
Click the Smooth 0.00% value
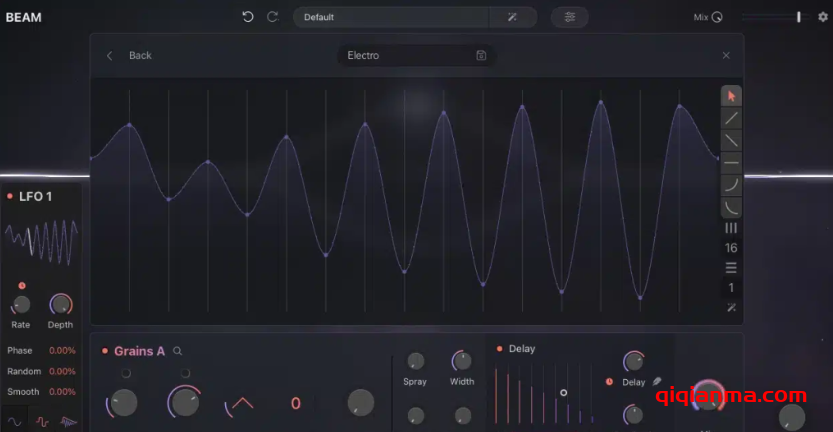point(62,392)
